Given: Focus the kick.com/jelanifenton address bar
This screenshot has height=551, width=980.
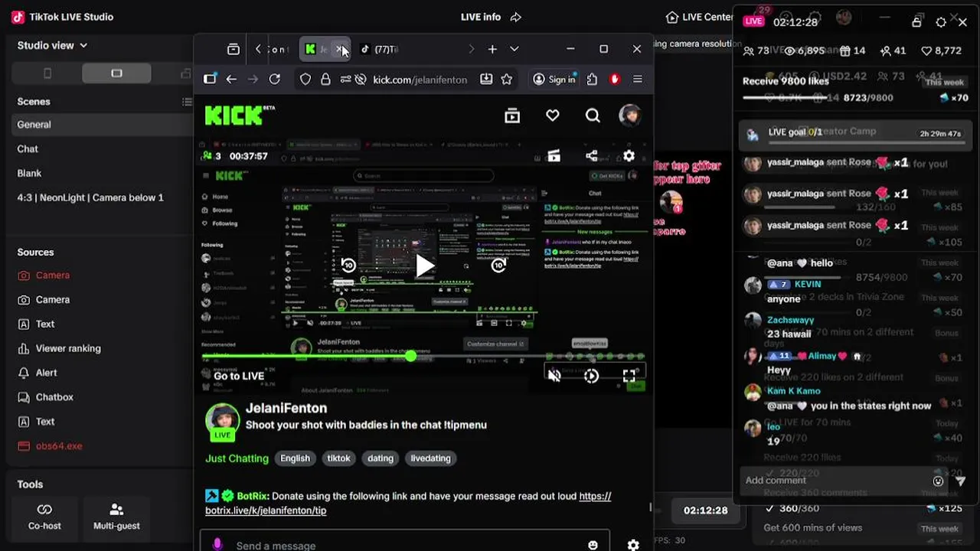Looking at the screenshot, I should pyautogui.click(x=420, y=80).
